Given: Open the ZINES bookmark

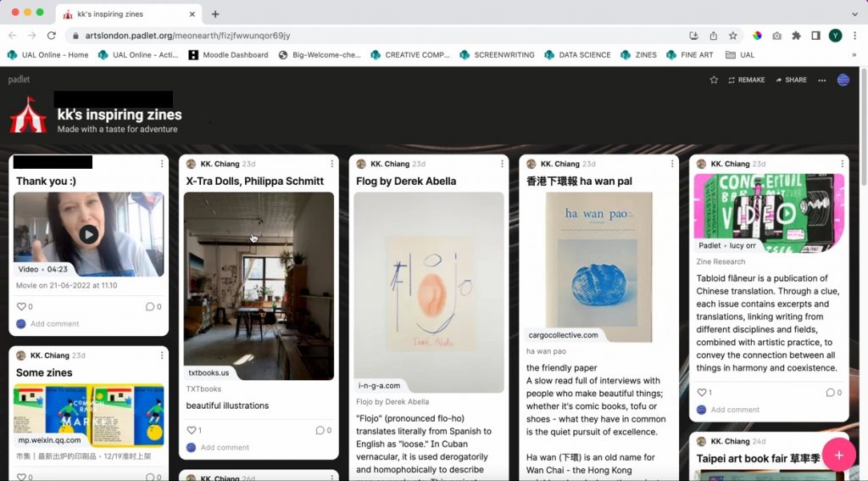Looking at the screenshot, I should click(x=639, y=55).
